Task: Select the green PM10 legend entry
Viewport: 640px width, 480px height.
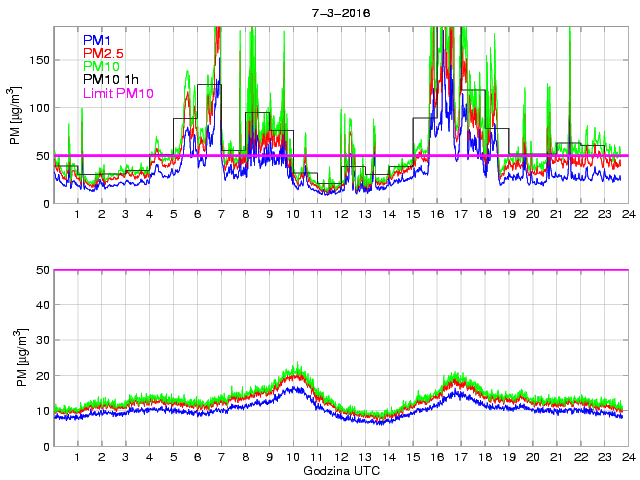Action: [102, 66]
